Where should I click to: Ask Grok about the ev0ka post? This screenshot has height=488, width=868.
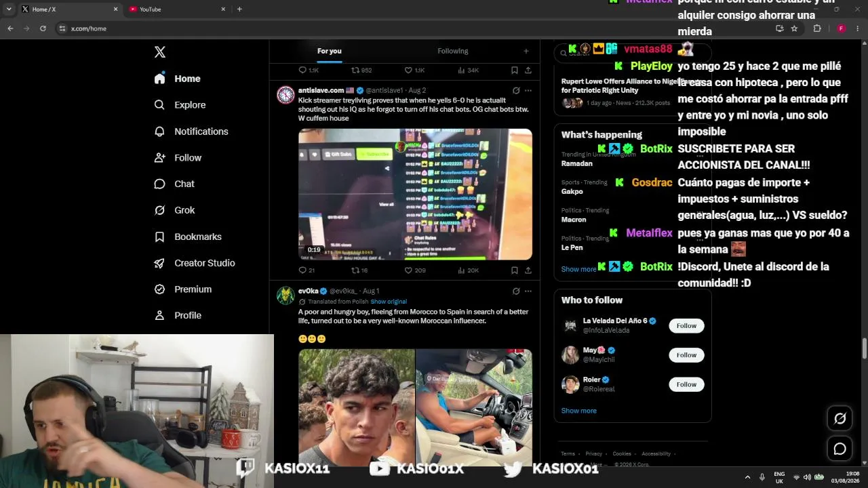(516, 291)
